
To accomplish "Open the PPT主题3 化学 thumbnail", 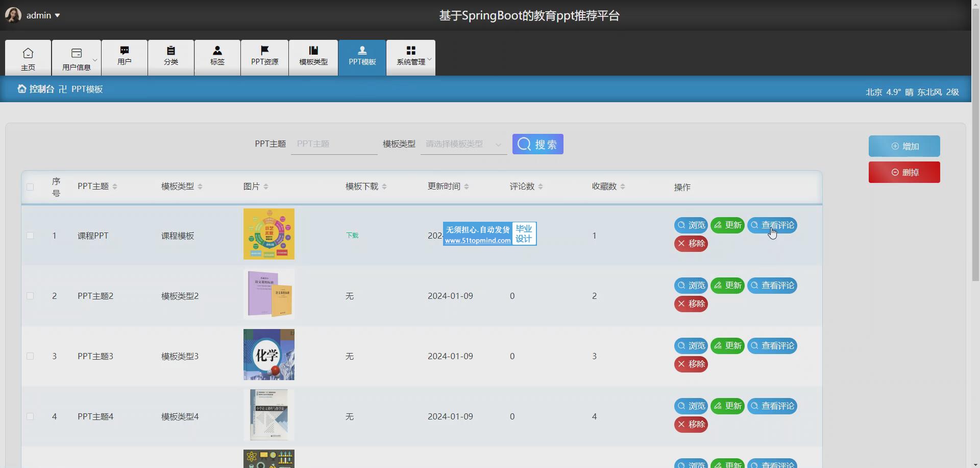I will pos(269,355).
